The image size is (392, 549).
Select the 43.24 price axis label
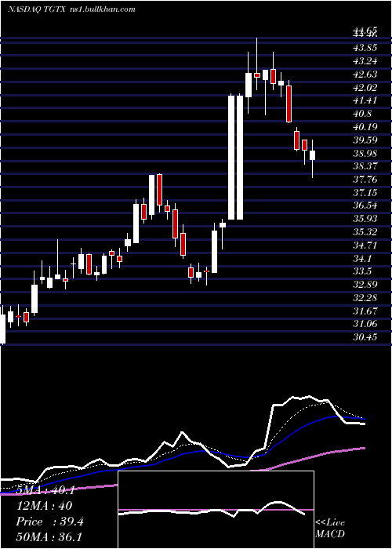click(364, 61)
